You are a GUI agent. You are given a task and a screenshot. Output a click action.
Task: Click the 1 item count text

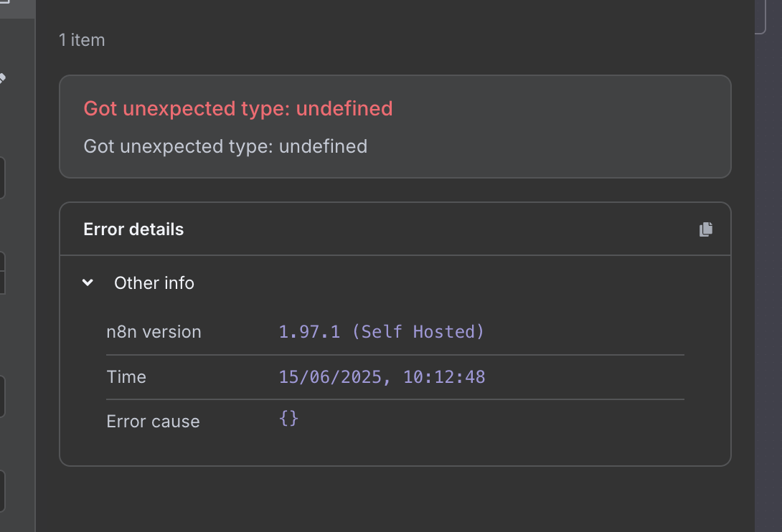pyautogui.click(x=82, y=40)
